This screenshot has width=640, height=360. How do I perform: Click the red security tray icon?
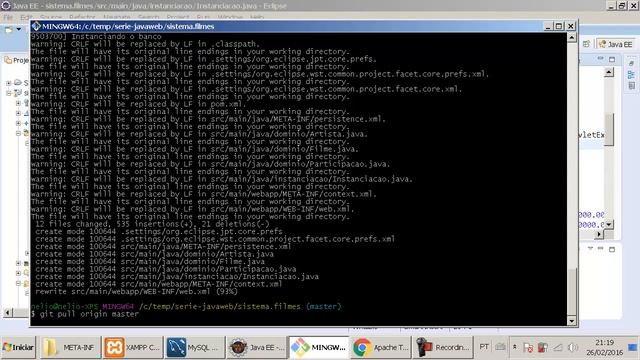(x=542, y=347)
